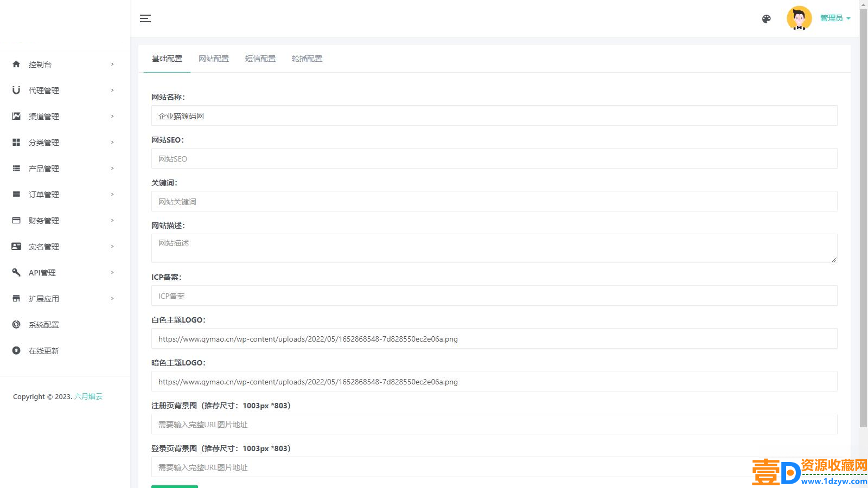This screenshot has height=488, width=868.
Task: Expand the 财务管理 menu chevron
Action: click(112, 221)
